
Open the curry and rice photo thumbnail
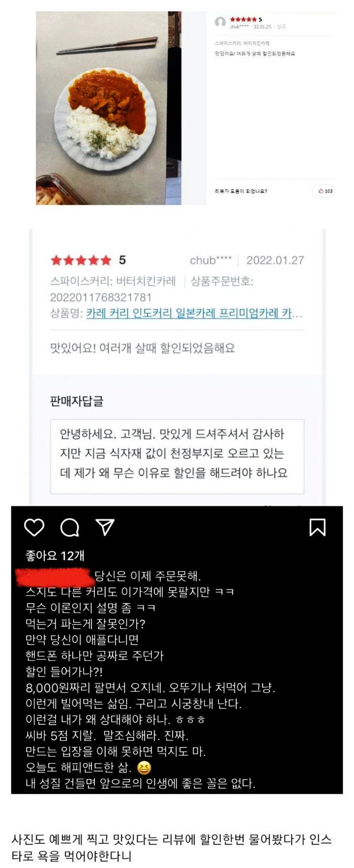click(109, 108)
